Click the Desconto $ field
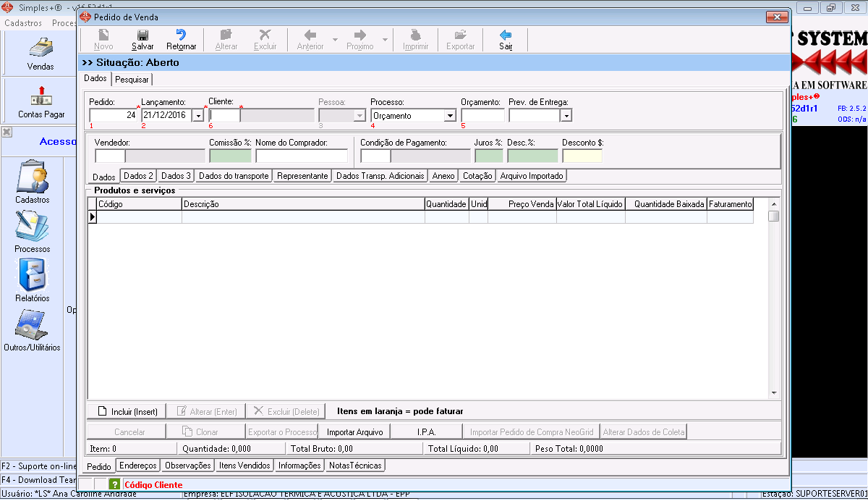This screenshot has height=501, width=868. click(x=582, y=155)
